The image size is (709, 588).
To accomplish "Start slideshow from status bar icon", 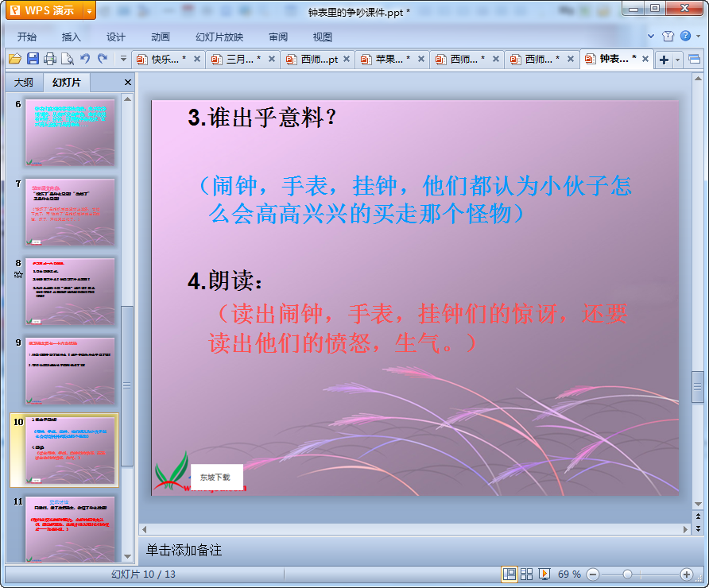I will pyautogui.click(x=544, y=574).
